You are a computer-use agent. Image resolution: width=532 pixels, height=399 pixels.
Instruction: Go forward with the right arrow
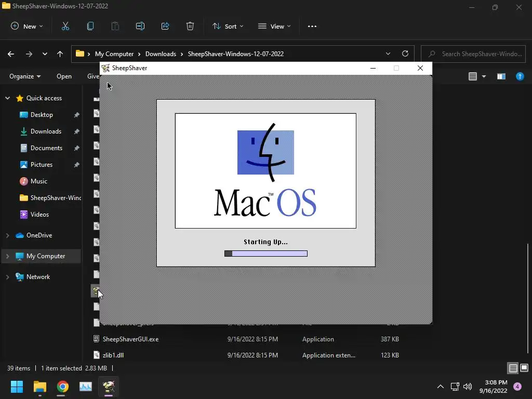(29, 54)
